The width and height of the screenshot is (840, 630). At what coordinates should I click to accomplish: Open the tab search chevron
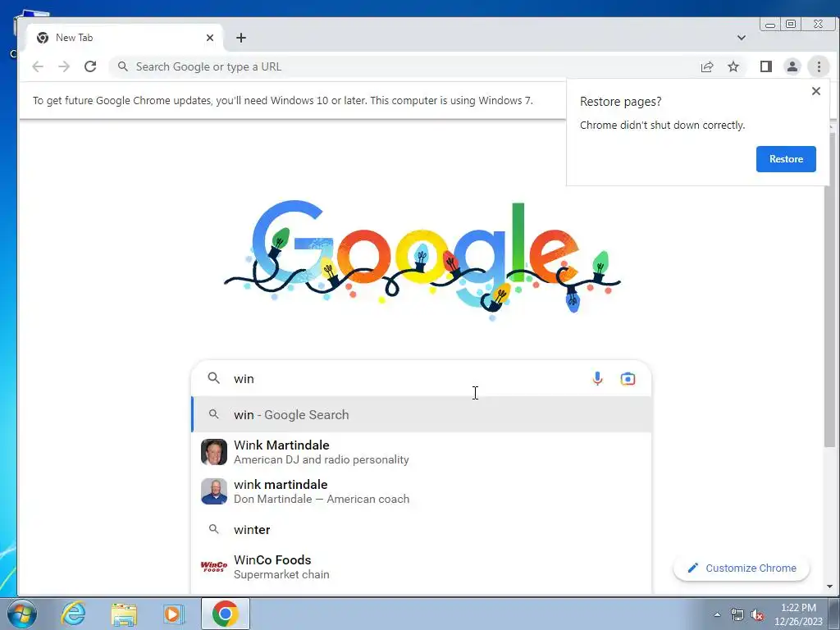742,38
